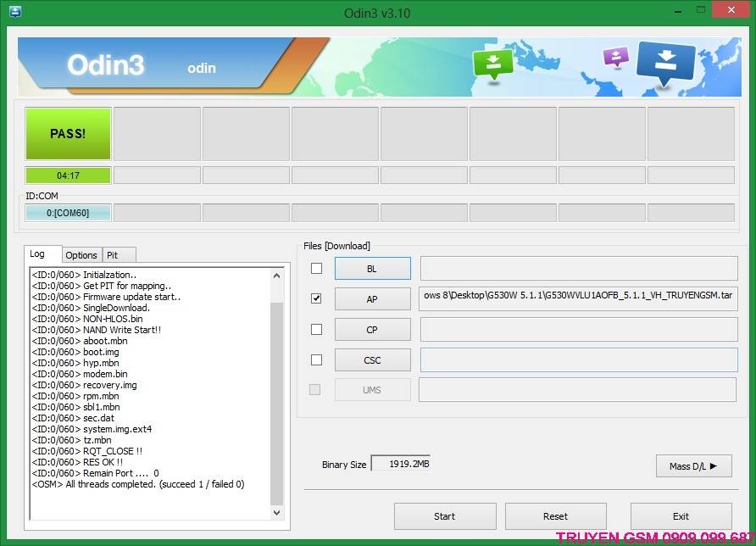This screenshot has width=756, height=546.
Task: Click the AP file button
Action: [x=373, y=299]
